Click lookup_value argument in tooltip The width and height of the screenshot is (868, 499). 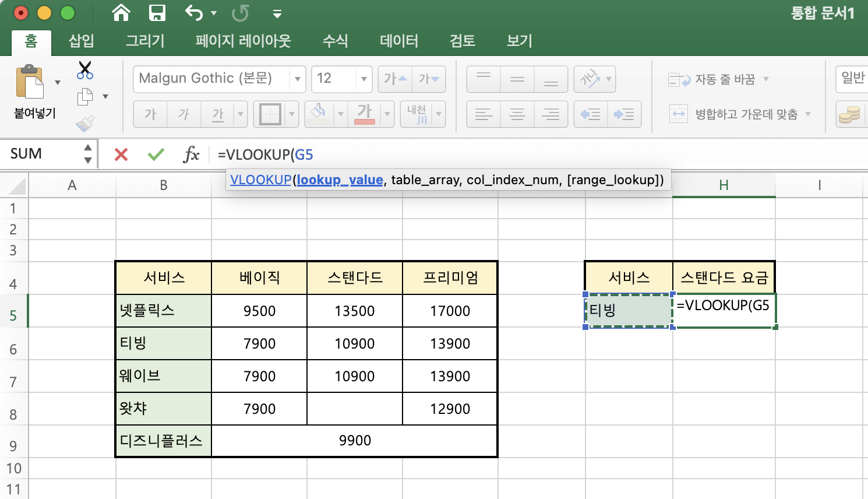[340, 180]
